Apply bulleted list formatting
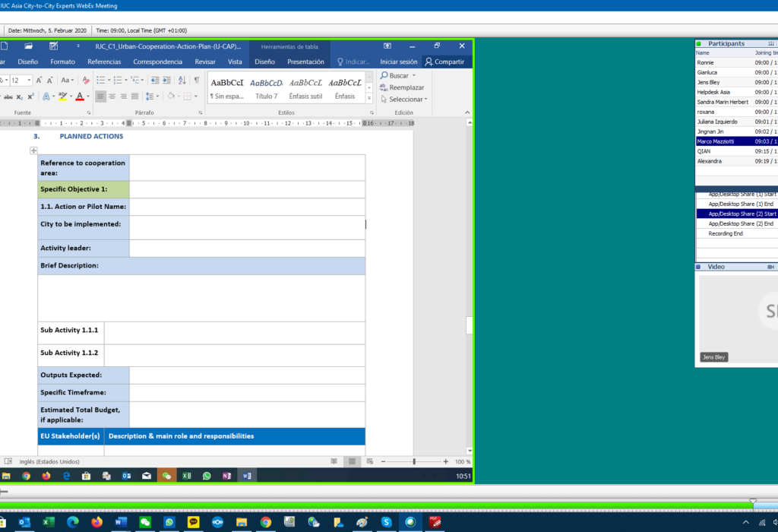778x532 pixels. tap(100, 80)
